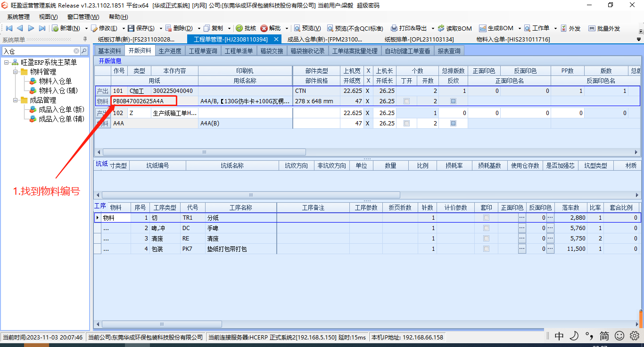Image resolution: width=644 pixels, height=347 pixels.
Task: Go to first record navigation arrow
Action: pyautogui.click(x=8, y=28)
